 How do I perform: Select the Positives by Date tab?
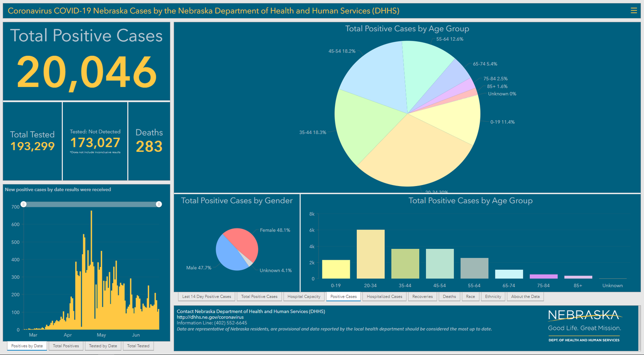point(27,346)
